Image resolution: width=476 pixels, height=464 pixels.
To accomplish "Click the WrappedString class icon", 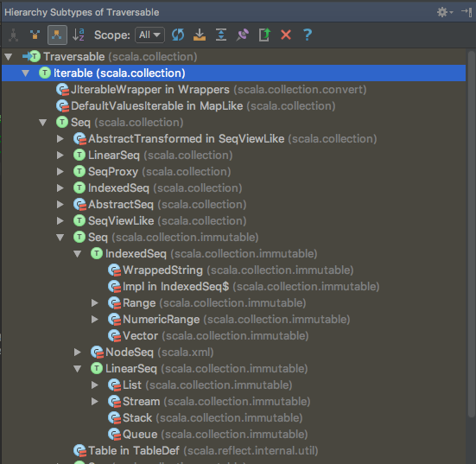I will tap(114, 270).
